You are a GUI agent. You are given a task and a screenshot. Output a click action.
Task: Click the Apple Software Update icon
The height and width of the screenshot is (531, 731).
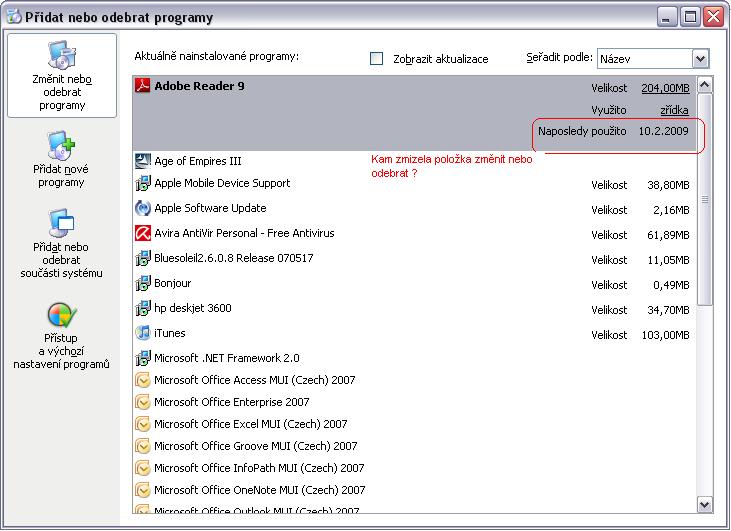pos(143,208)
